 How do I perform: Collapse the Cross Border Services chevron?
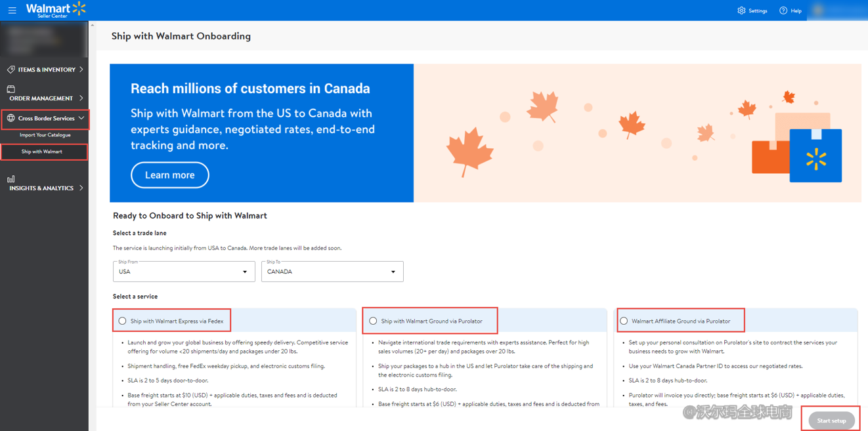click(x=81, y=119)
